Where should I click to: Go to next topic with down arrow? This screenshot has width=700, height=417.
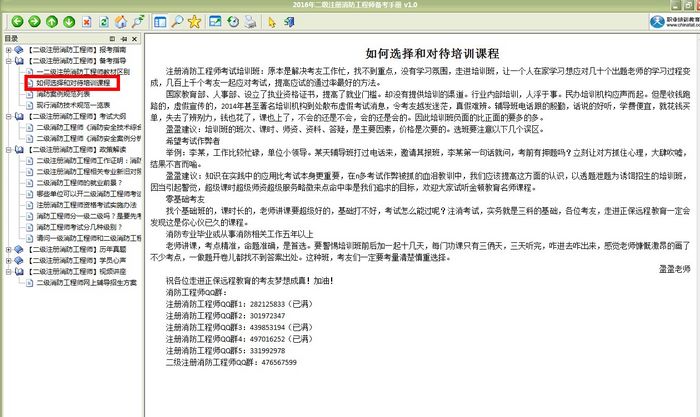69,21
